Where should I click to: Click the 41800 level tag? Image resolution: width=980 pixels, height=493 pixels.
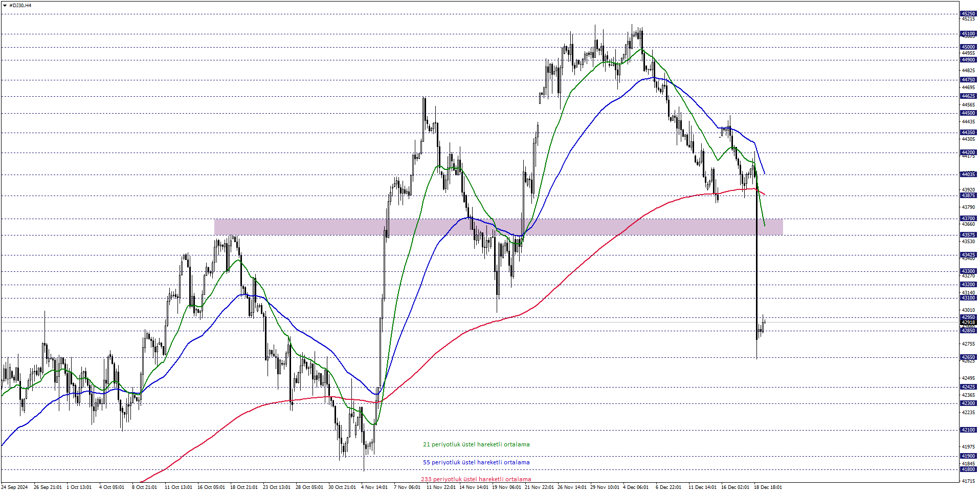(968, 469)
